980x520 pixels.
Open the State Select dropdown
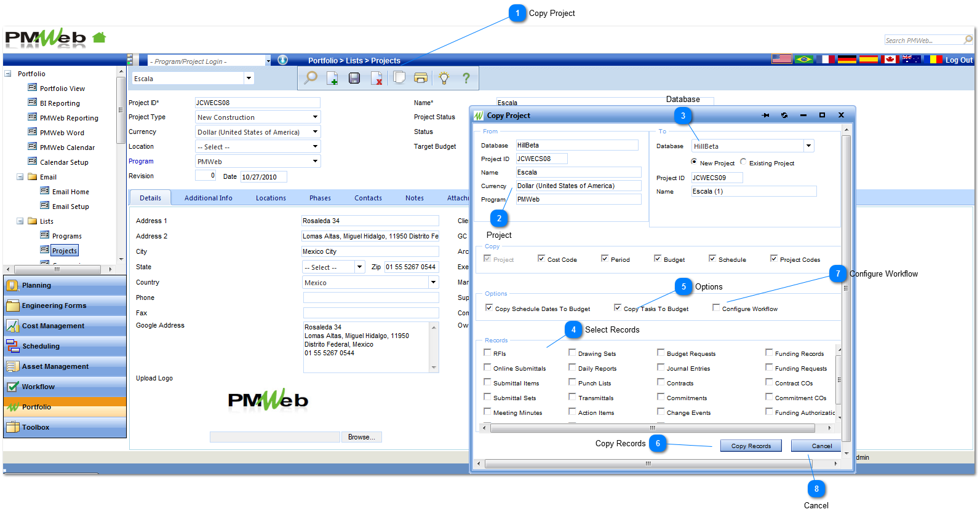360,267
